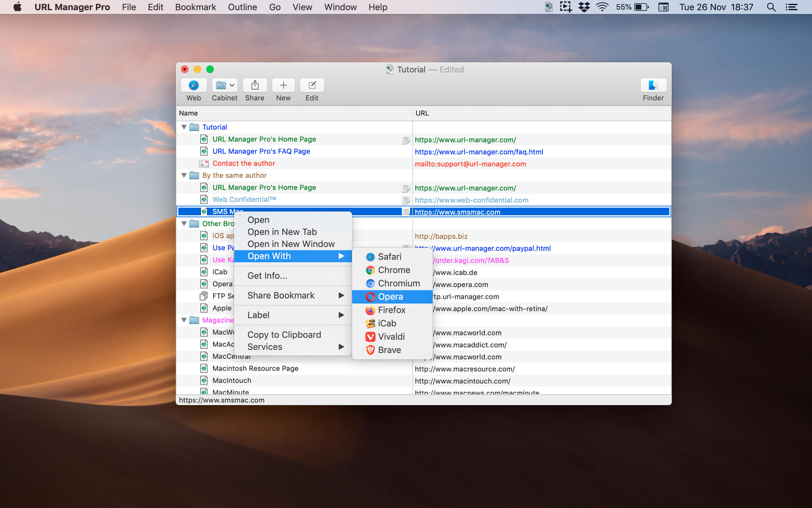Viewport: 812px width, 508px height.
Task: Click the Edit pencil toolbar icon
Action: point(312,86)
